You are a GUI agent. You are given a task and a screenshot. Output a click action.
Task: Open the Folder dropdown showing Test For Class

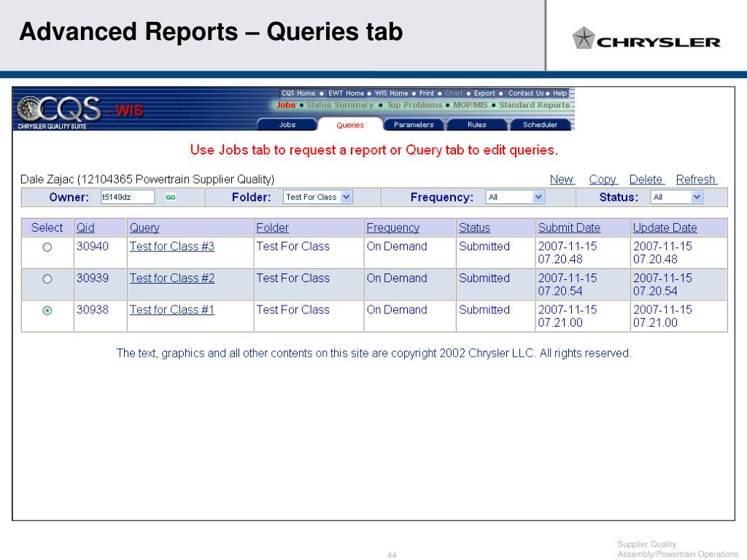318,197
